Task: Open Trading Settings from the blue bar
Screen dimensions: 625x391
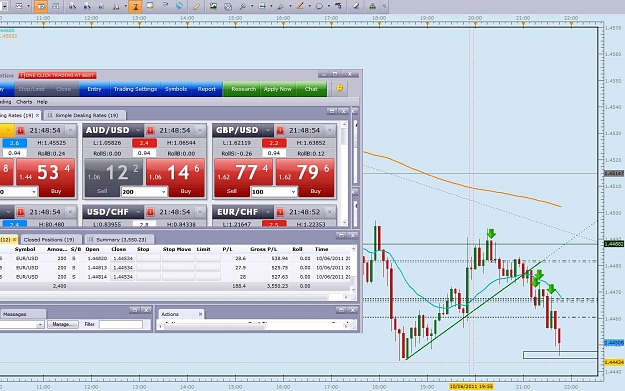Action: pyautogui.click(x=135, y=89)
